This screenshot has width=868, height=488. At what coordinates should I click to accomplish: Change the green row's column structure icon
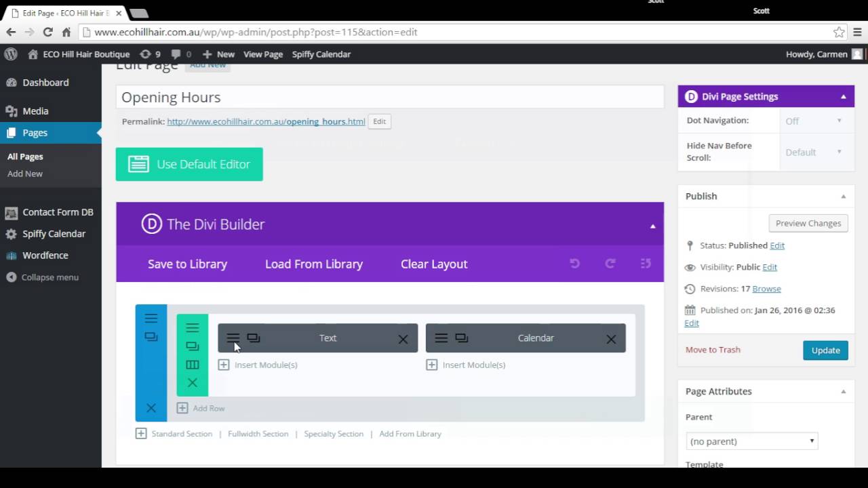coord(193,365)
